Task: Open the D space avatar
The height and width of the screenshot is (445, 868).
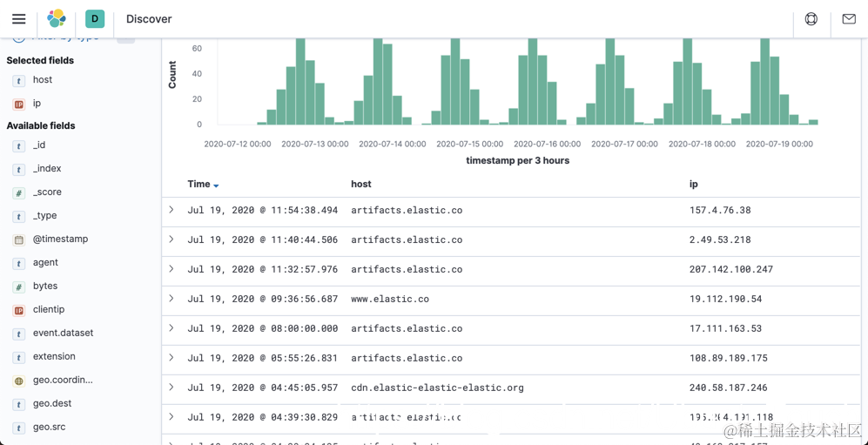Action: [95, 19]
